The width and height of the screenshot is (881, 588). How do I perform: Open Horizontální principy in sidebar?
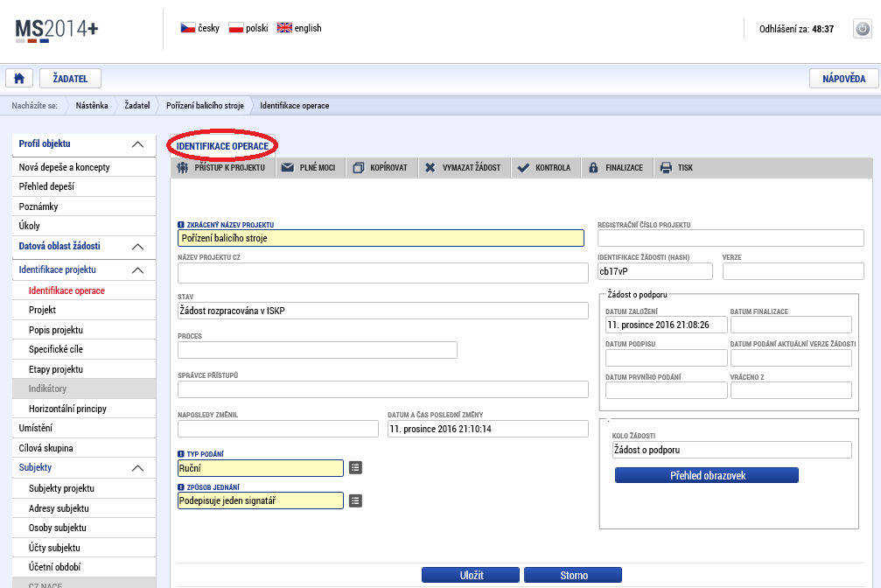pos(84,409)
